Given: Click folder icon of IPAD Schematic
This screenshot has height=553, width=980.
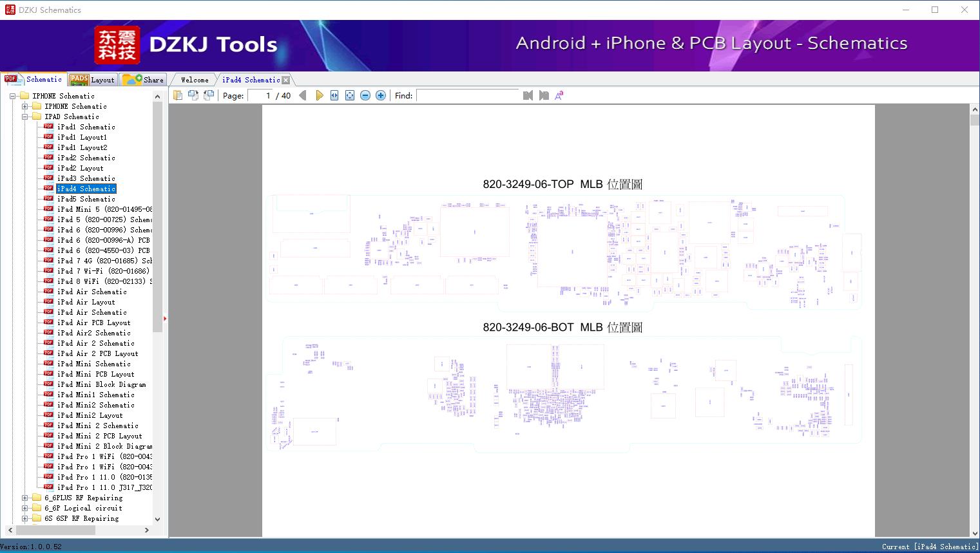Looking at the screenshot, I should (x=37, y=117).
